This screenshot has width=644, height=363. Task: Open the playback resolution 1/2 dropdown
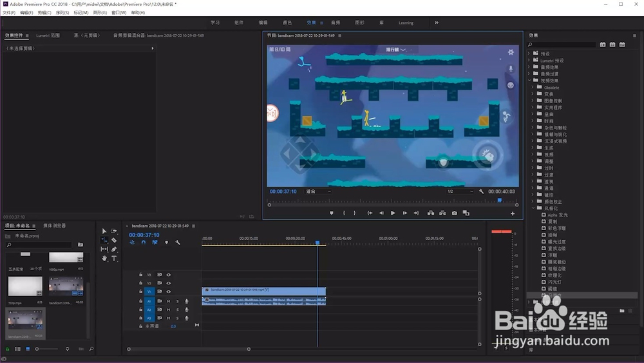[x=460, y=191]
